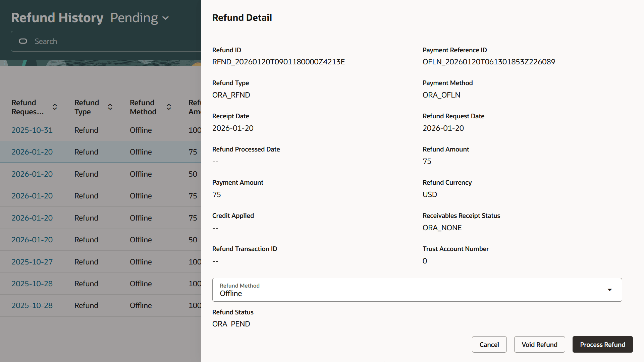Image resolution: width=644 pixels, height=362 pixels.
Task: Click the Pending filter label
Action: (134, 18)
